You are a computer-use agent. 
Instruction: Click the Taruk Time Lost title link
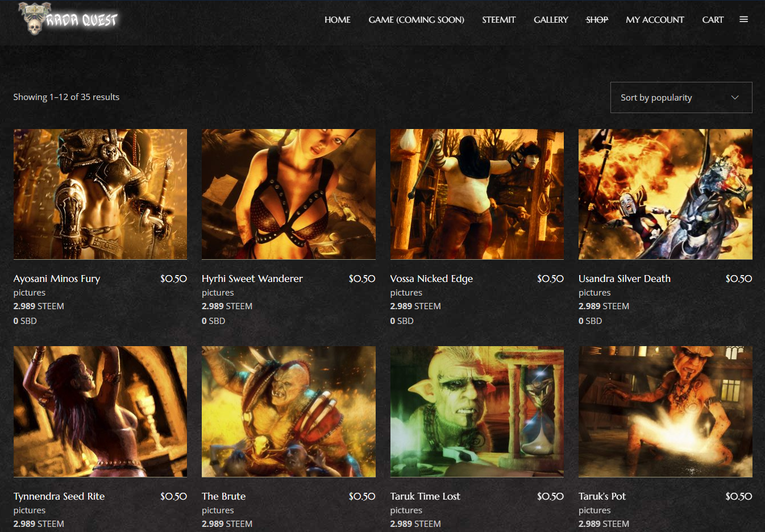[x=425, y=496]
